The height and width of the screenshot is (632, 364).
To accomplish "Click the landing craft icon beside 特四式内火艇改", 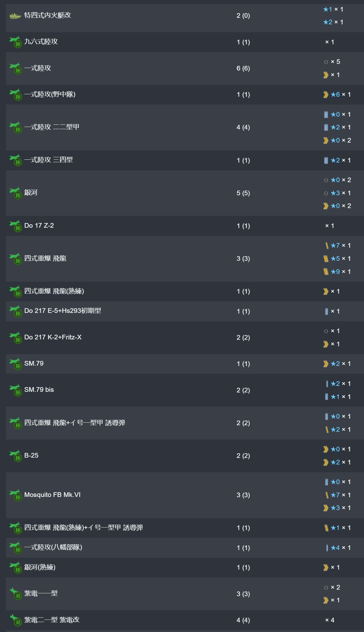I will click(15, 16).
